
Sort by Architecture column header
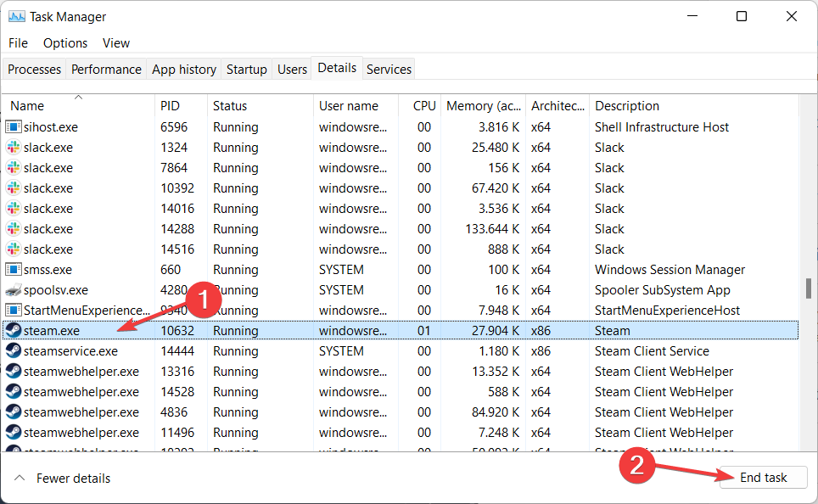(x=557, y=106)
